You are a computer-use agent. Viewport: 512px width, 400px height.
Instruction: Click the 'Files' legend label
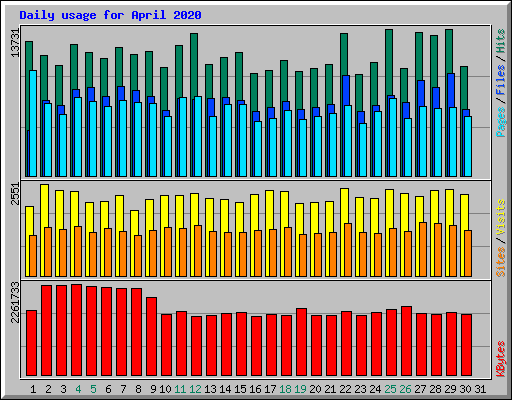501,80
